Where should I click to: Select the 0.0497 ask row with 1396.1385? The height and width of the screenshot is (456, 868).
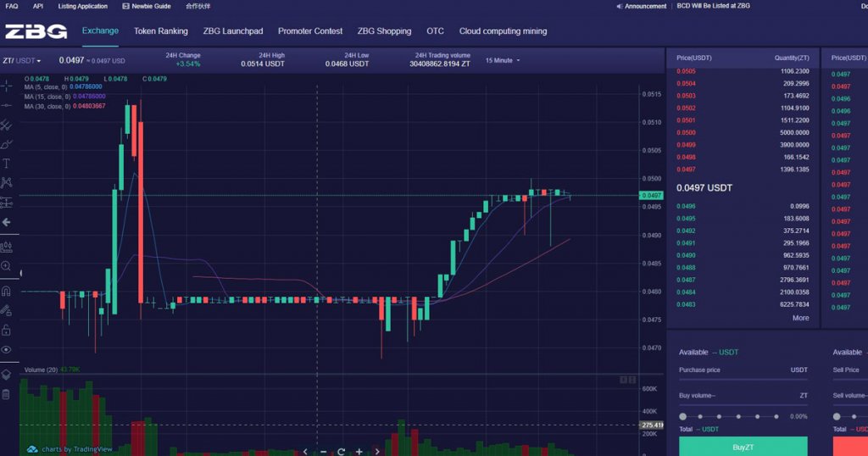(x=743, y=170)
